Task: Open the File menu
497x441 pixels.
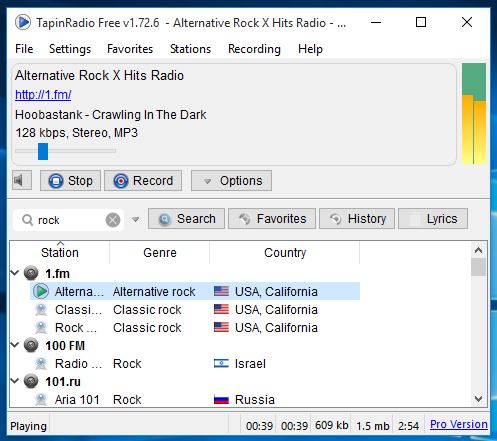Action: (24, 49)
